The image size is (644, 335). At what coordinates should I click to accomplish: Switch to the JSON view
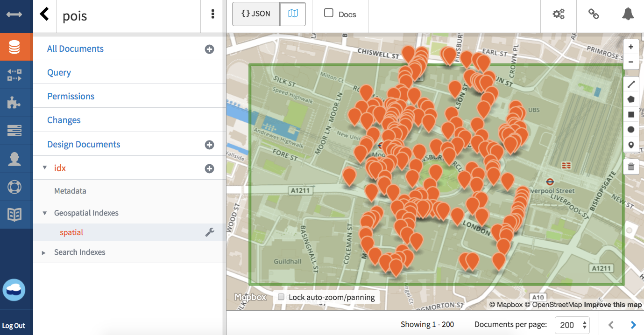pyautogui.click(x=256, y=14)
